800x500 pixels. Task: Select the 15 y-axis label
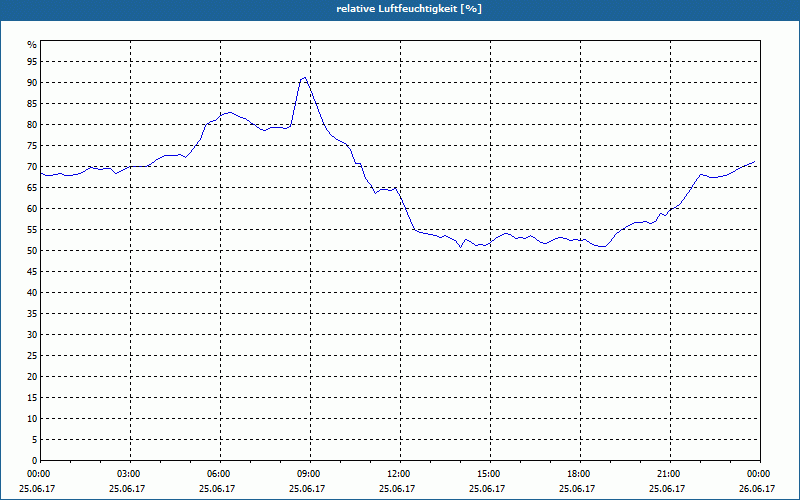(x=32, y=398)
